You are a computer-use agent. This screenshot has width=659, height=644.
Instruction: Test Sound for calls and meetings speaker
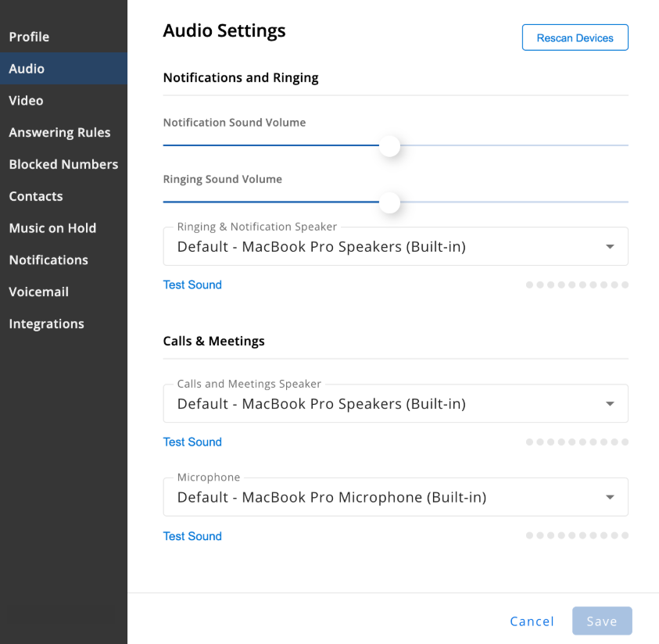(192, 442)
